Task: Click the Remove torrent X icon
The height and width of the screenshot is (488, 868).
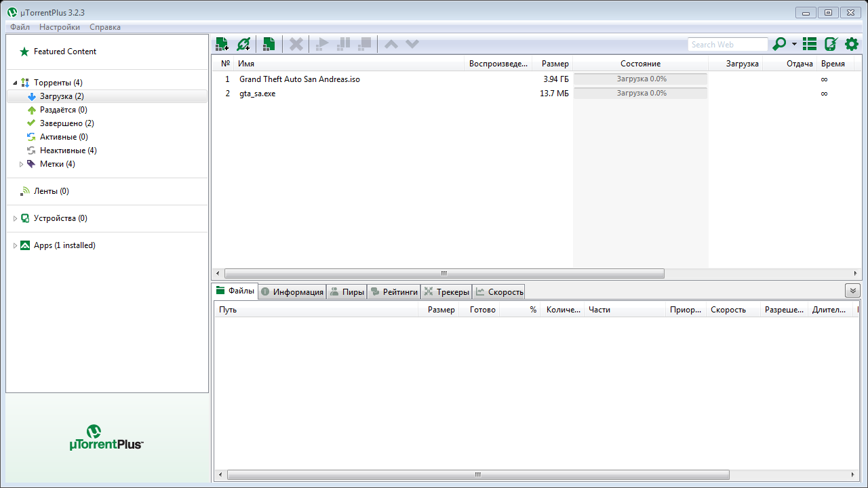Action: pyautogui.click(x=296, y=45)
